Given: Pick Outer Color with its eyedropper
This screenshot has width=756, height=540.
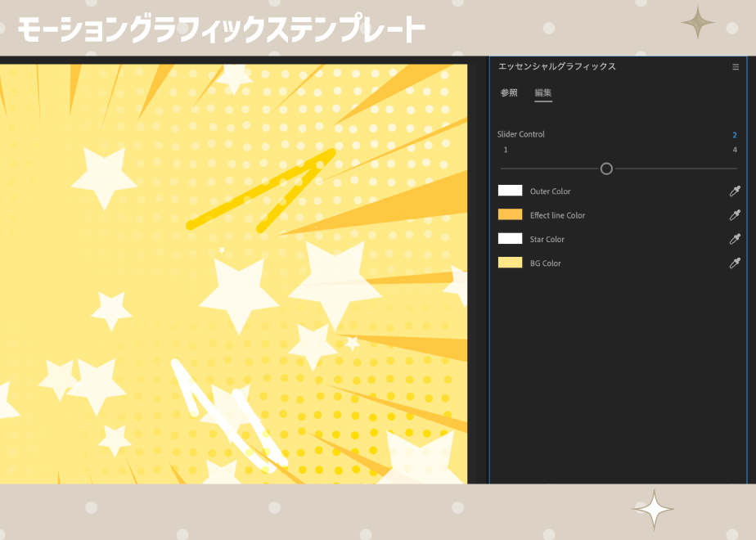Looking at the screenshot, I should click(735, 191).
